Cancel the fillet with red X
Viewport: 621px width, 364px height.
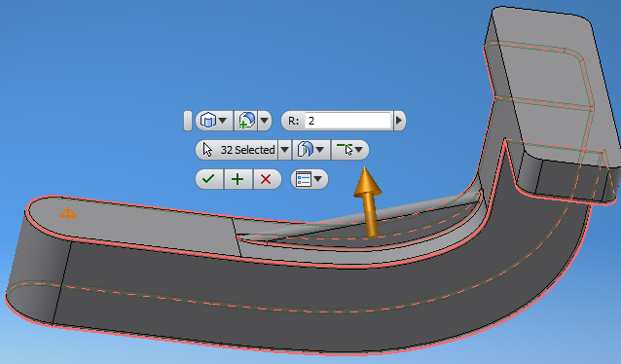(x=266, y=179)
